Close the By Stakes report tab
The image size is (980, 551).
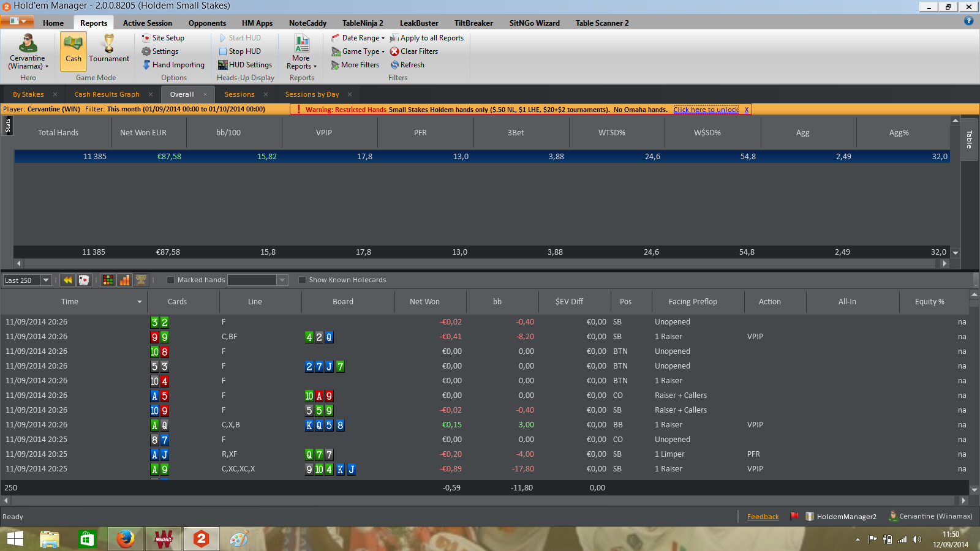coord(55,94)
